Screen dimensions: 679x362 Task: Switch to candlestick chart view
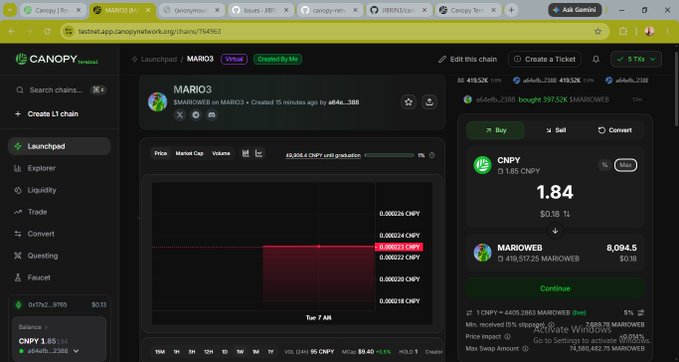click(246, 153)
